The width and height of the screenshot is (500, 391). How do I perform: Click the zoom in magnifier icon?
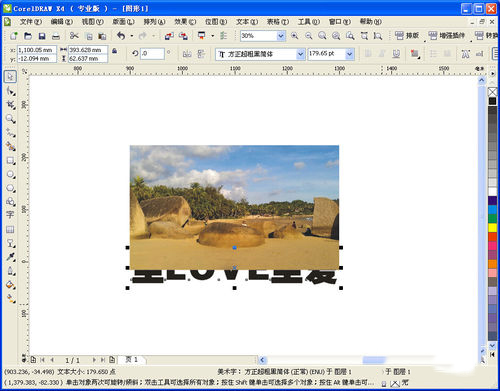pos(294,36)
